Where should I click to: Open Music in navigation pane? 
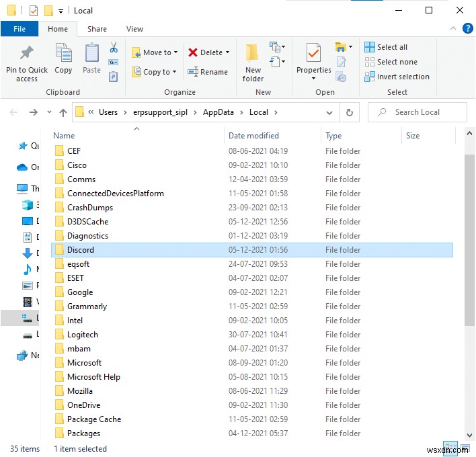coord(30,269)
